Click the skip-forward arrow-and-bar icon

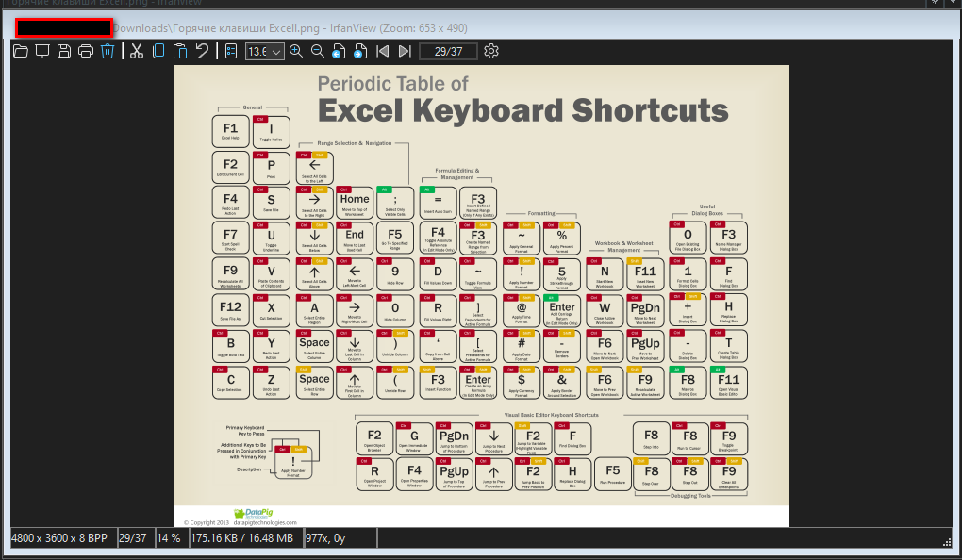405,52
